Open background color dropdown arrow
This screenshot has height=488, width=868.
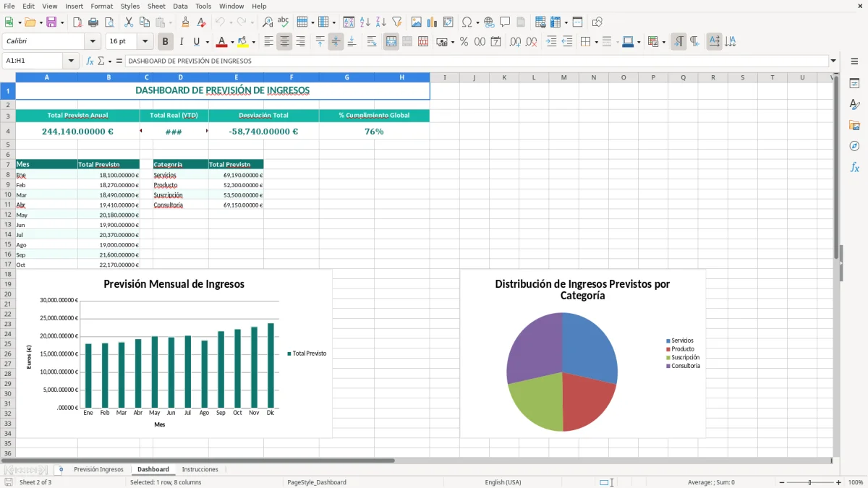point(253,42)
